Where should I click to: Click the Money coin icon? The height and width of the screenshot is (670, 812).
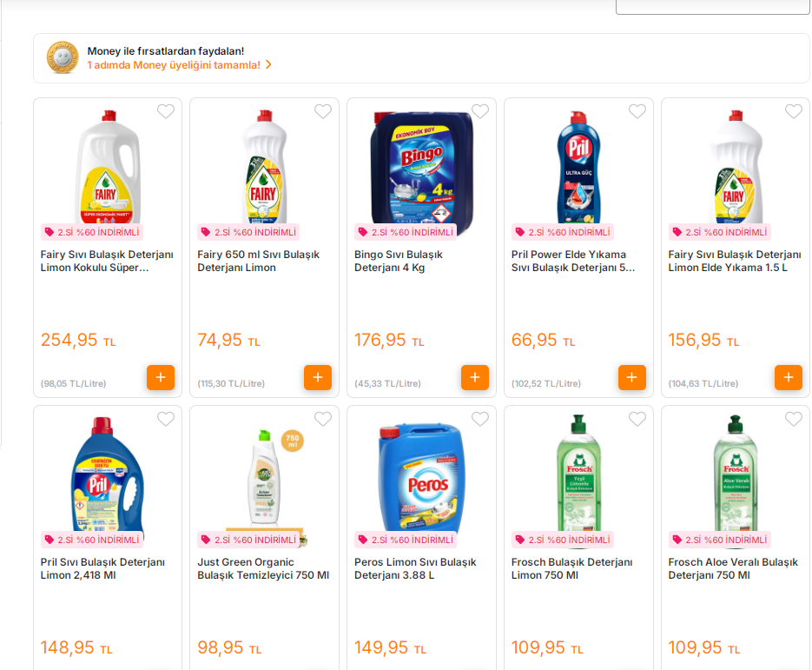(63, 57)
